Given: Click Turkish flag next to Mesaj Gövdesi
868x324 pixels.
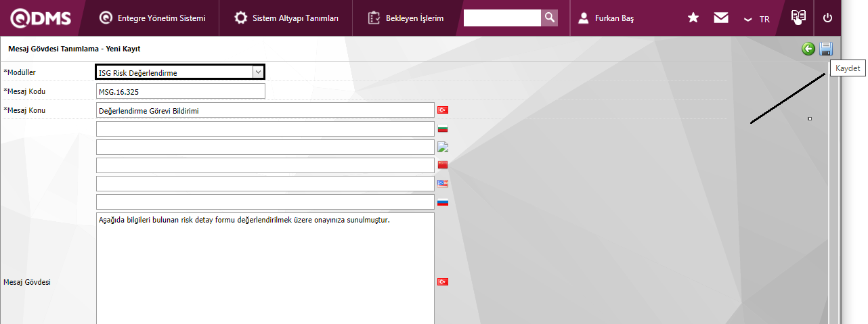Looking at the screenshot, I should click(x=443, y=281).
